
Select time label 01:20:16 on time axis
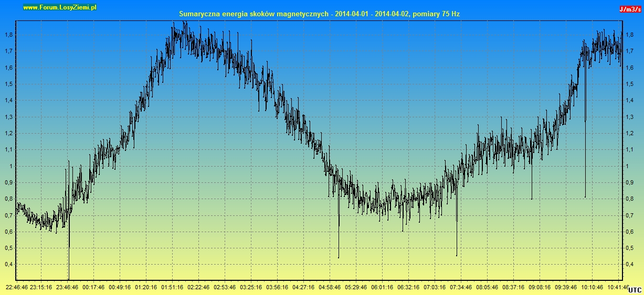[146, 287]
